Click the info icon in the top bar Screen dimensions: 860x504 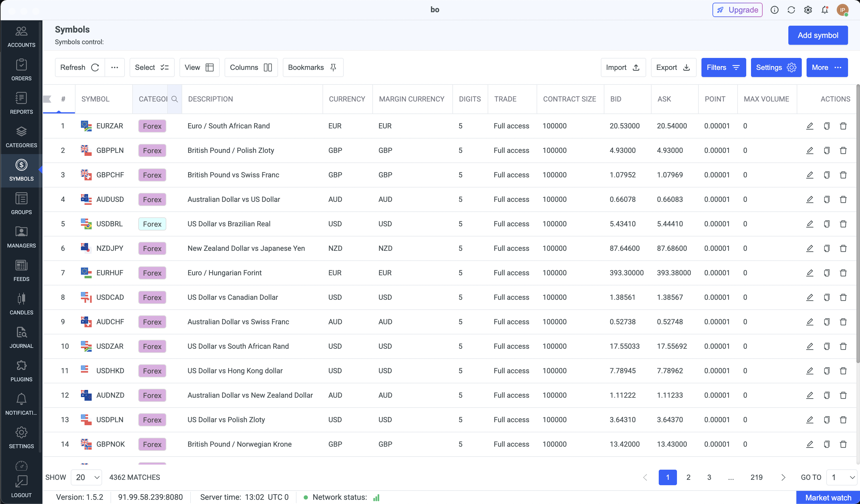[x=774, y=10]
